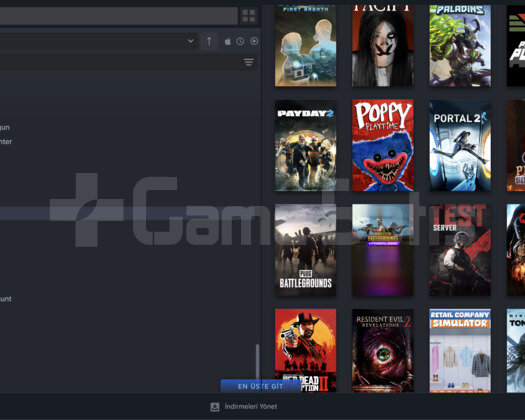This screenshot has width=525, height=420.
Task: Click in the library search field
Action: point(119,16)
